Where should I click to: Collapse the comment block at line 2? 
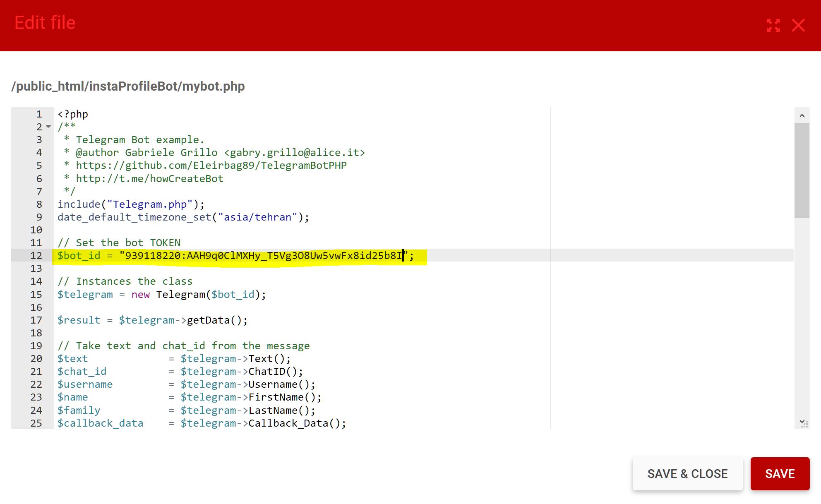pyautogui.click(x=48, y=127)
